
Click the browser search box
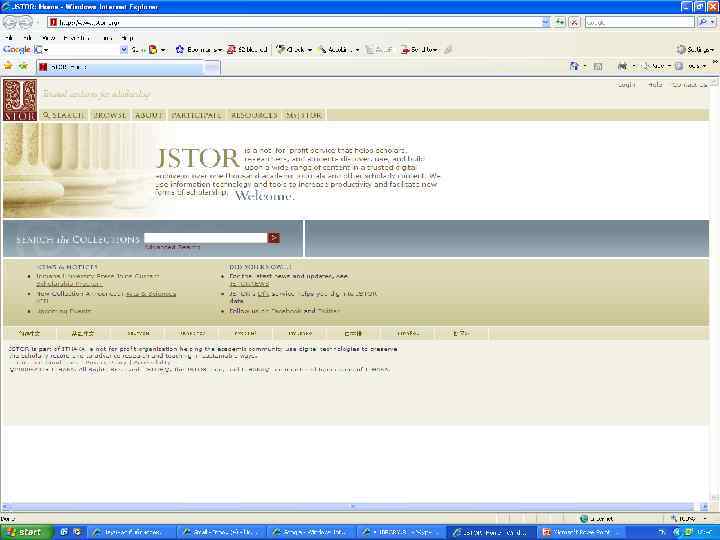[x=639, y=22]
